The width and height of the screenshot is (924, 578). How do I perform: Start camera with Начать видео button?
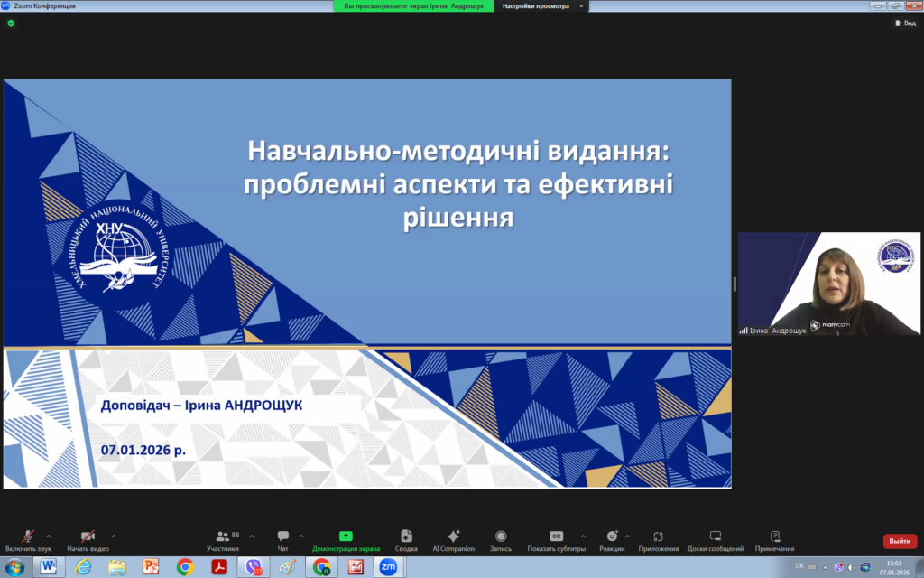88,539
